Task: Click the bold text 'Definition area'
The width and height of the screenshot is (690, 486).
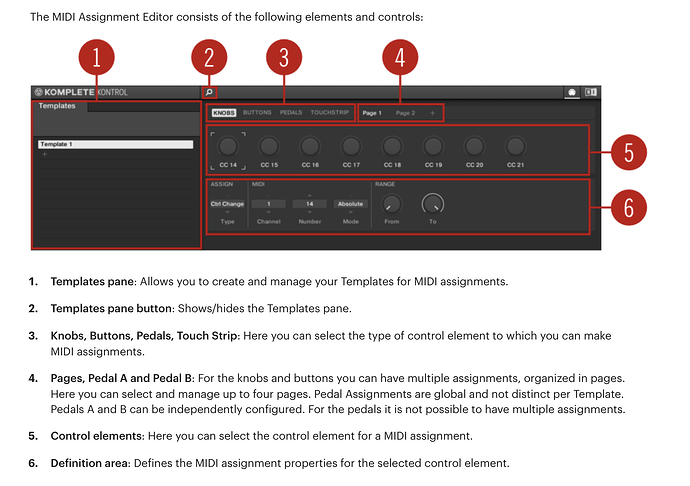Action: click(x=90, y=464)
